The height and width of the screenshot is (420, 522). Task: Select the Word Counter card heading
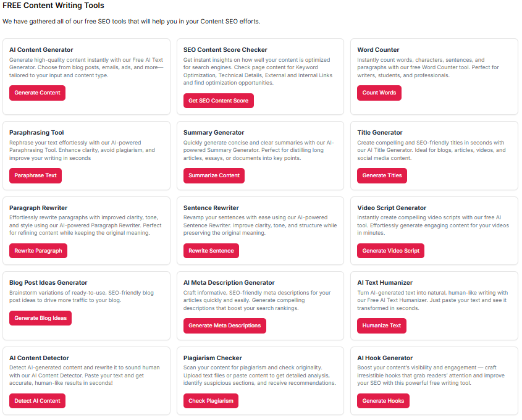click(378, 49)
